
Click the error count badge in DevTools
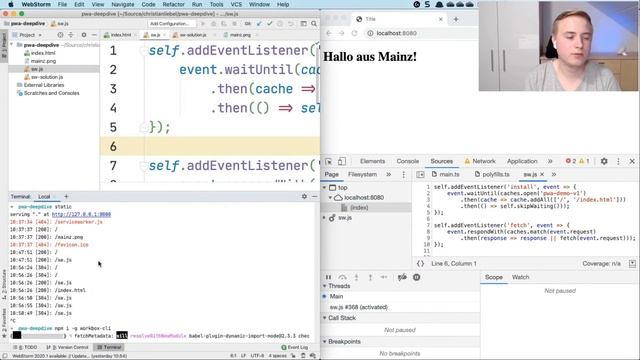(x=571, y=161)
